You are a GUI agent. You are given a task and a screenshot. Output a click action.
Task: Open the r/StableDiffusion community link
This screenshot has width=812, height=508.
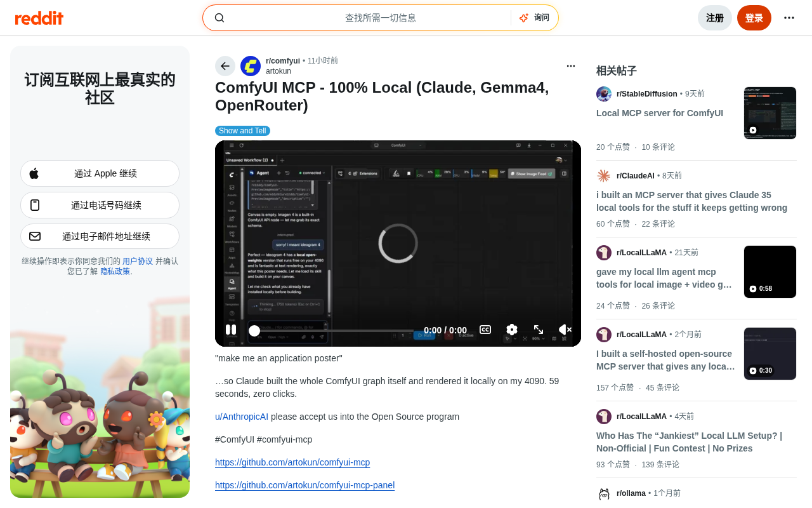(x=647, y=94)
